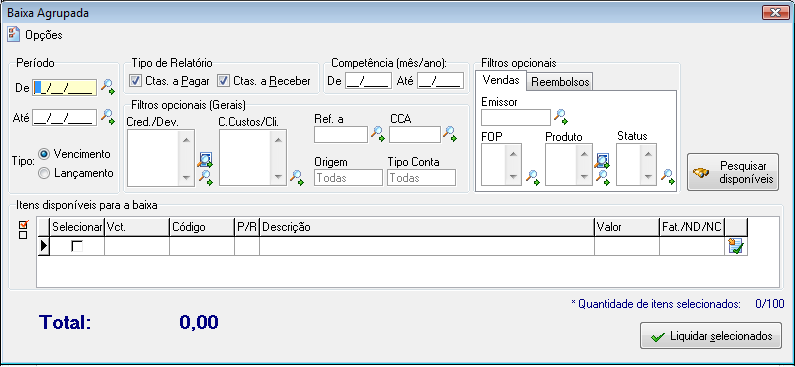Click the current row arrow indicator
Image resolution: width=795 pixels, height=367 pixels.
pos(44,246)
